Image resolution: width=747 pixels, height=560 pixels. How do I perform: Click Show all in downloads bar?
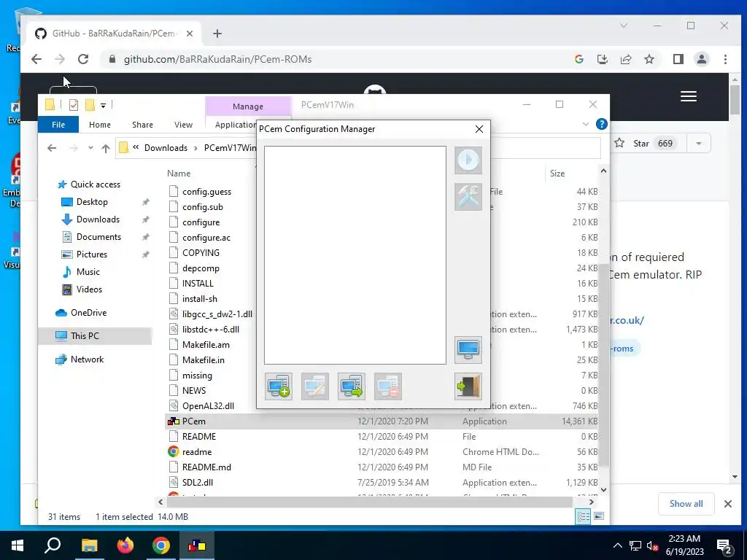tap(686, 504)
